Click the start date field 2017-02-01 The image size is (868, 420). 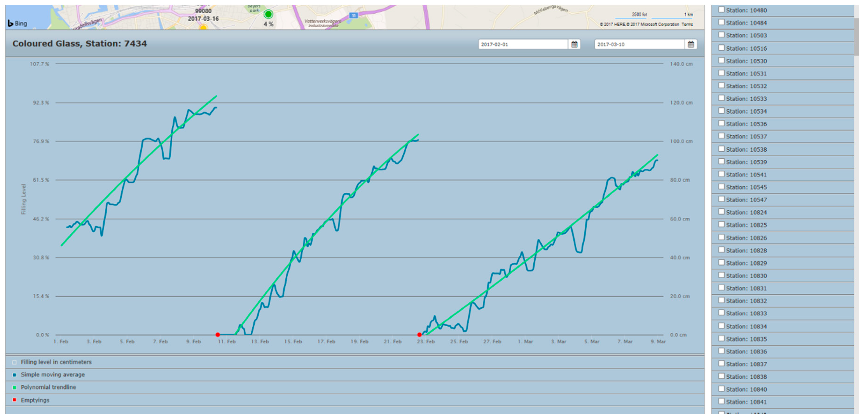tap(522, 44)
